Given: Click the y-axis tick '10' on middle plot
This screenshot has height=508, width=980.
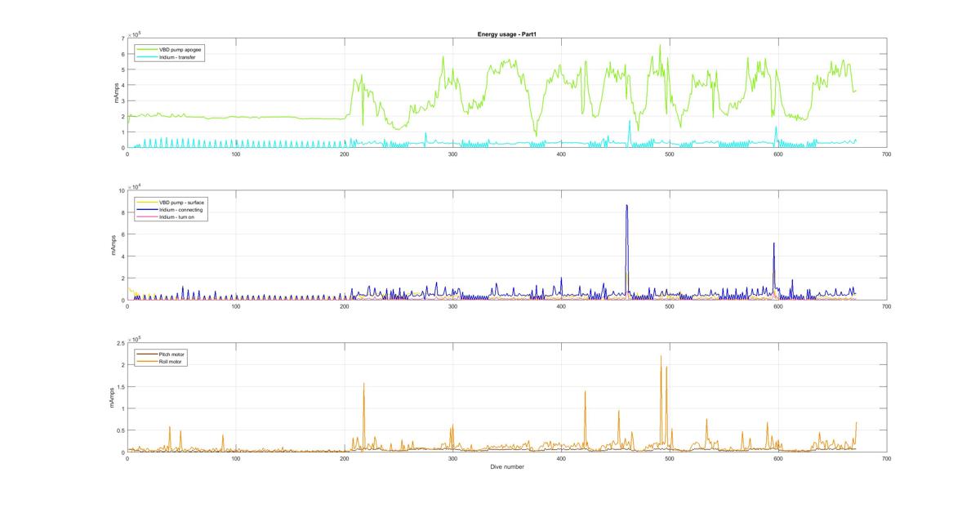Looking at the screenshot, I should click(x=121, y=191).
